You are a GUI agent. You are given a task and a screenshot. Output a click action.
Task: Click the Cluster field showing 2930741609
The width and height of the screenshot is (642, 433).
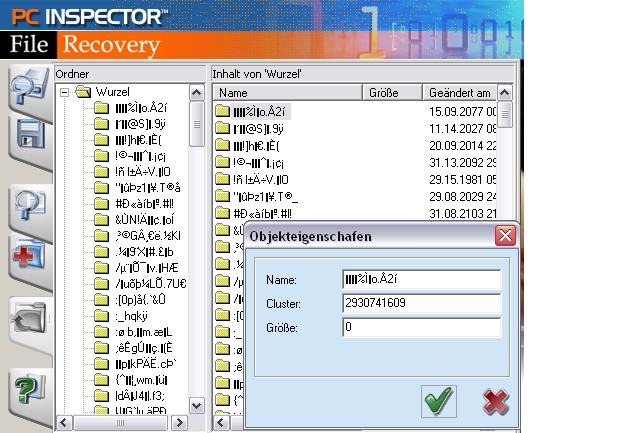coord(422,303)
